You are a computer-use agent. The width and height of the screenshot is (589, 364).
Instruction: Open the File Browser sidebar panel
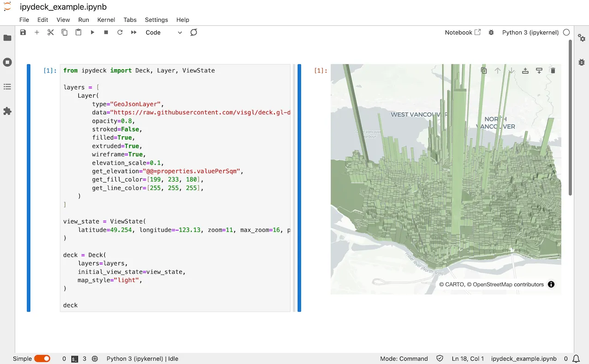(x=7, y=38)
